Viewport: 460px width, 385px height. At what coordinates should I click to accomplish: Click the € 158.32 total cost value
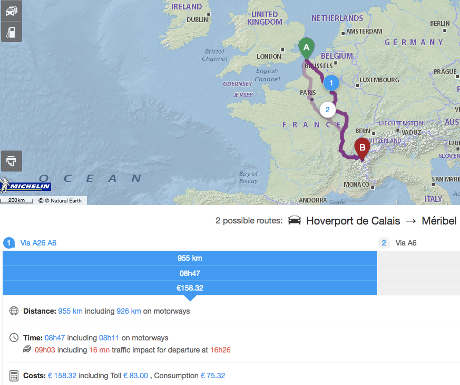tap(62, 376)
